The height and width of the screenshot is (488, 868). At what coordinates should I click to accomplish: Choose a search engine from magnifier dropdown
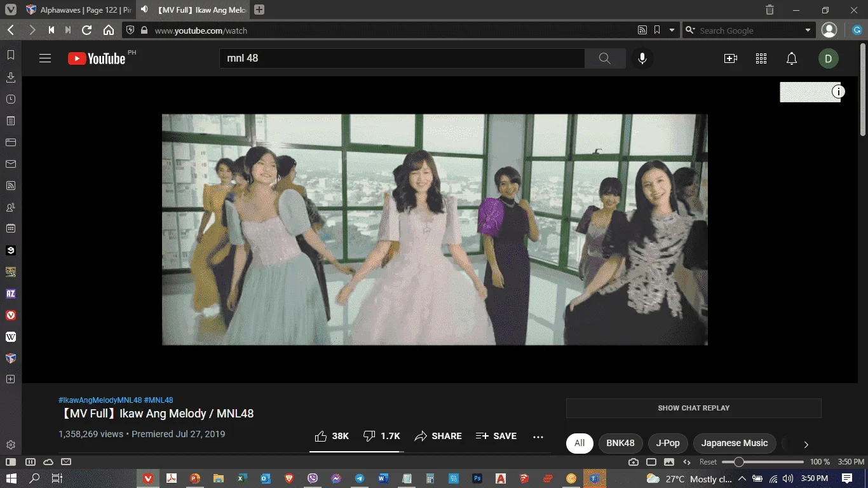pyautogui.click(x=689, y=30)
